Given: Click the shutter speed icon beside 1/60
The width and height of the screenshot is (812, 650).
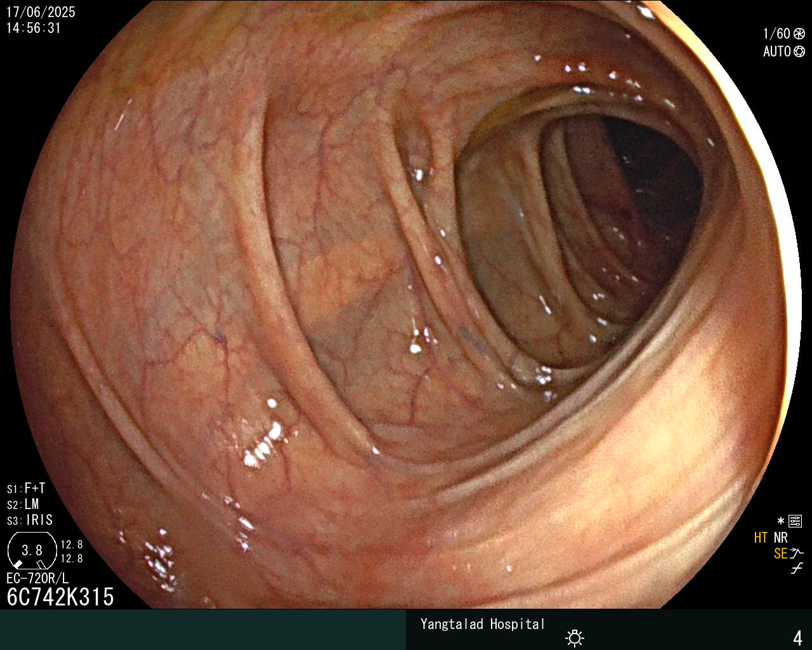Looking at the screenshot, I should click(799, 34).
